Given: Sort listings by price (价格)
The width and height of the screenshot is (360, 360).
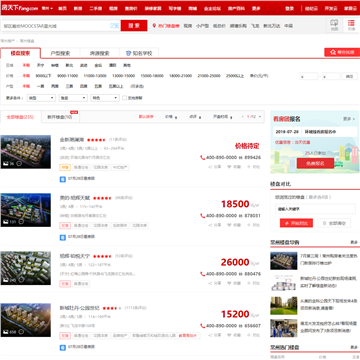Looking at the screenshot, I should pos(171,117).
